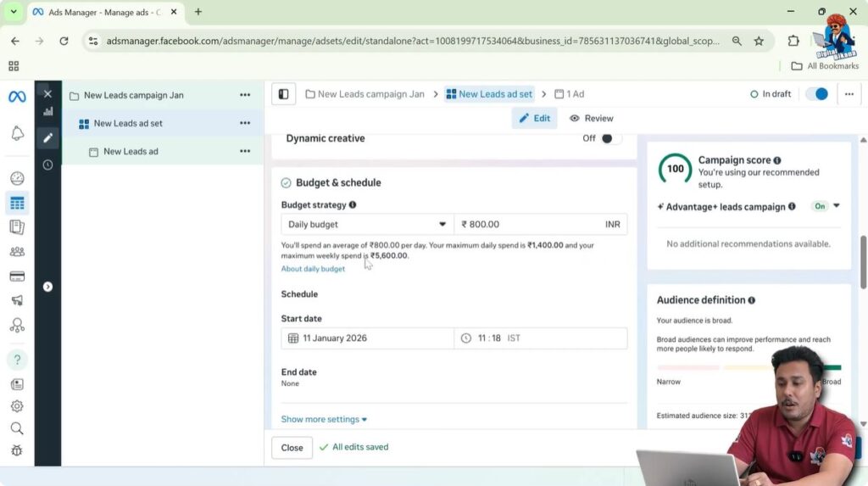This screenshot has width=868, height=486.
Task: Open Billing card icon in sidebar
Action: tap(17, 276)
